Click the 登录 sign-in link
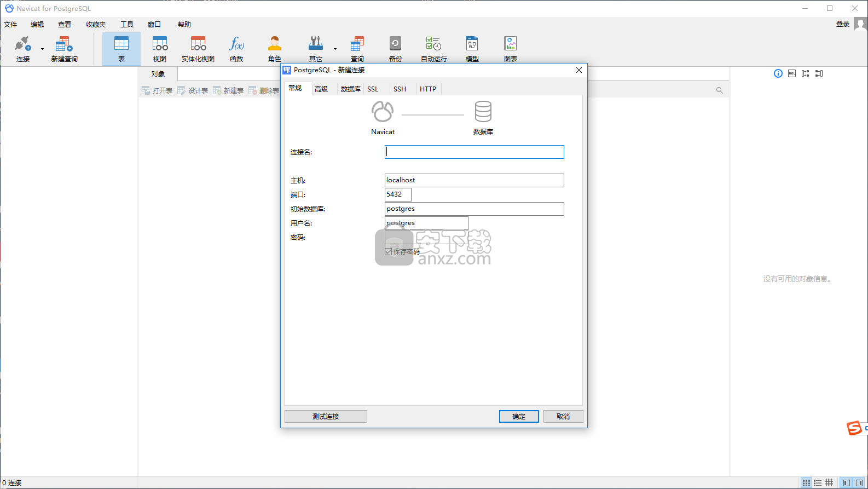 [x=843, y=24]
